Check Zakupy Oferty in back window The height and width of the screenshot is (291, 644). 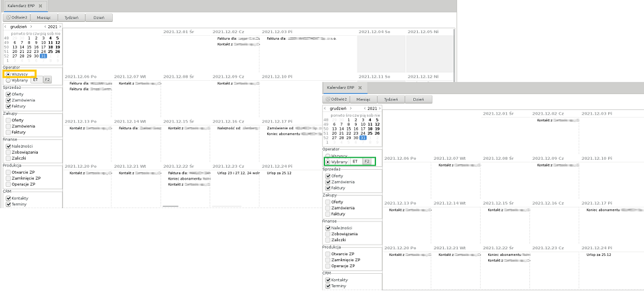pos(8,120)
